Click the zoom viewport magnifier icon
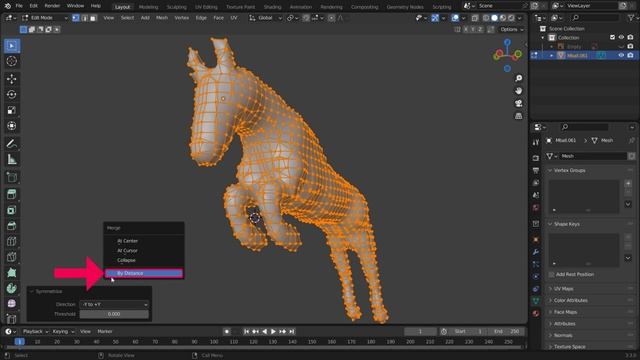This screenshot has width=640, height=360. [x=518, y=78]
